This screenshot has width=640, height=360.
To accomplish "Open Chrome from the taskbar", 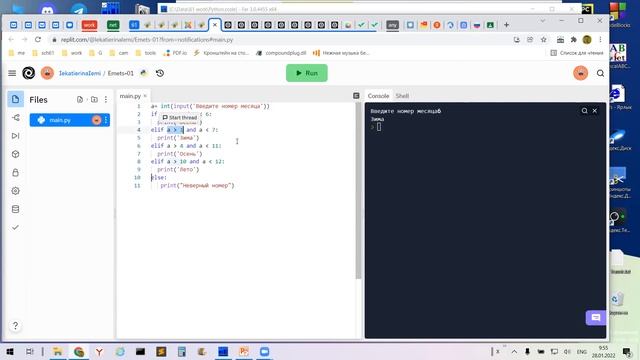I will [x=79, y=351].
